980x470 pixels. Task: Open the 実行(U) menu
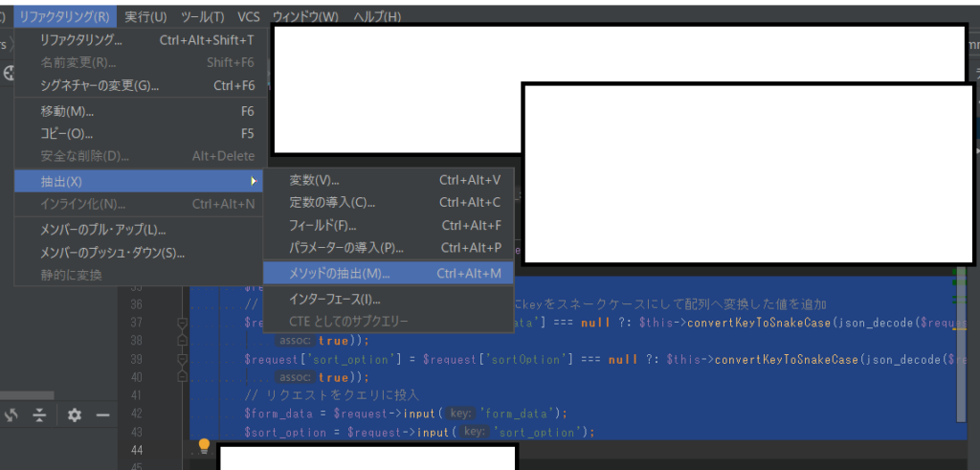point(145,17)
